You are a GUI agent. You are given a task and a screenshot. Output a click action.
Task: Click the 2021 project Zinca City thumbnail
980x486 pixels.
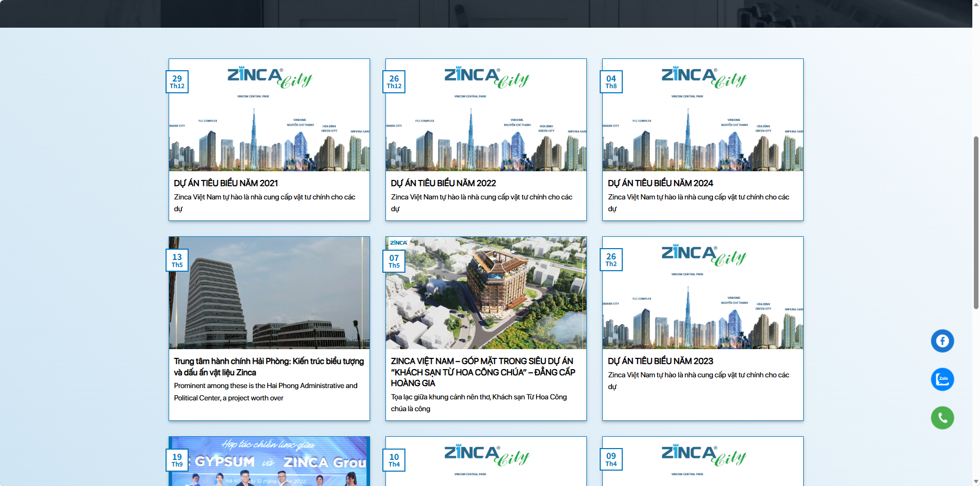[x=269, y=115]
